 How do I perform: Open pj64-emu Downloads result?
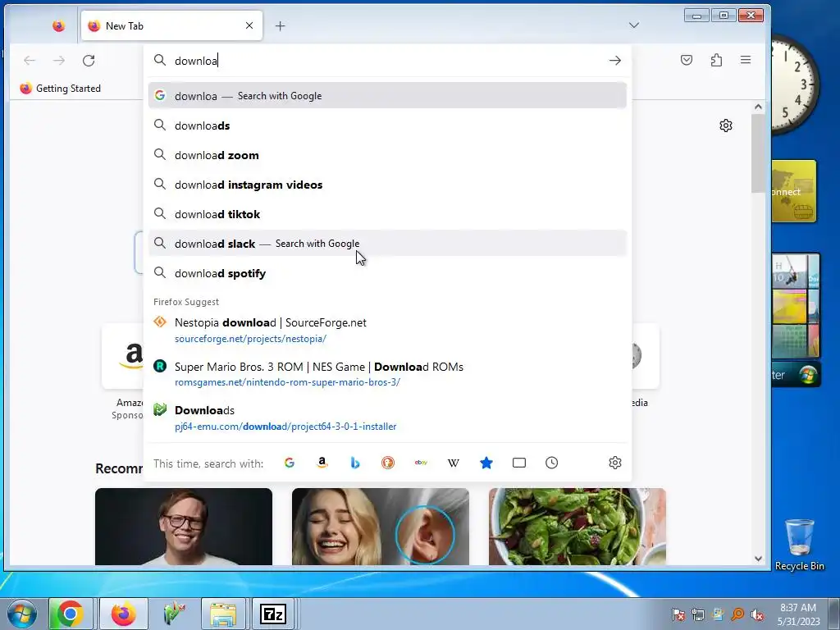click(x=387, y=418)
